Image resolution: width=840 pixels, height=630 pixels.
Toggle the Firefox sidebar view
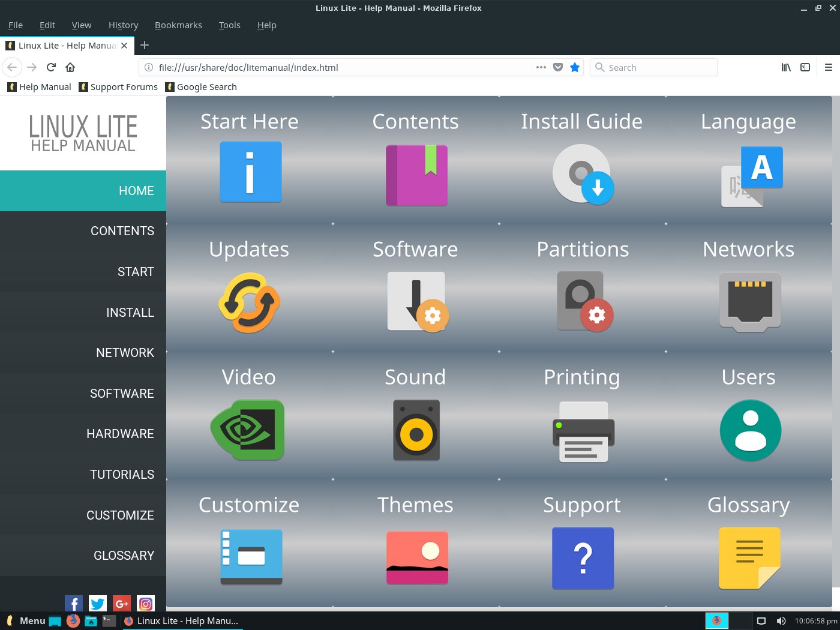[x=805, y=67]
